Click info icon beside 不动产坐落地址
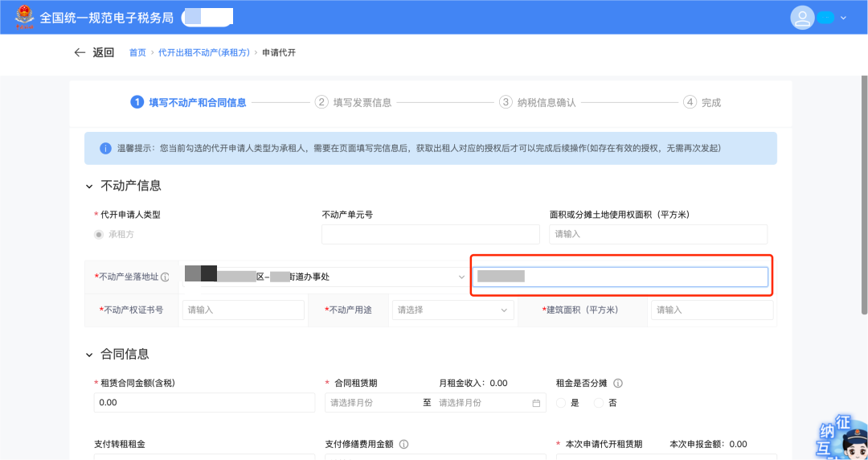This screenshot has height=460, width=868. click(x=165, y=277)
